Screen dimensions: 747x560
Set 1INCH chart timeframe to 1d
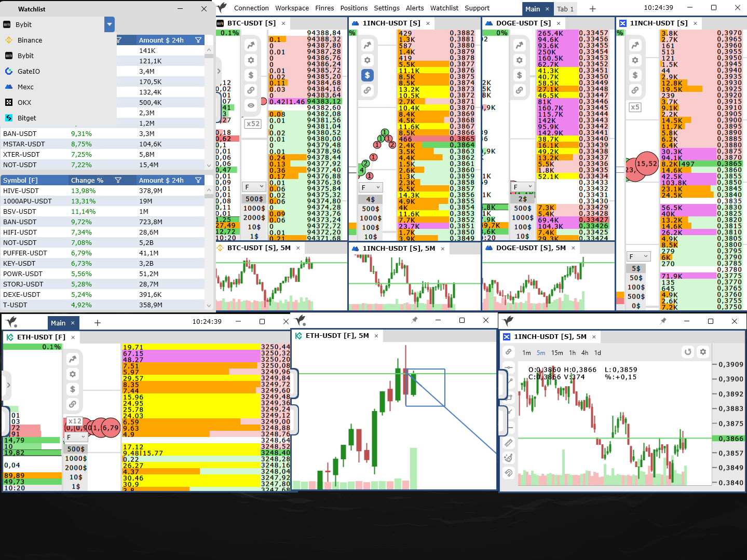click(597, 352)
